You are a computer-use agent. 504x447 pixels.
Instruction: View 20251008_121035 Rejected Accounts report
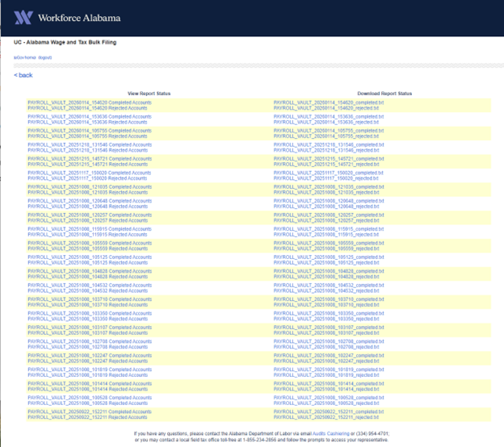88,192
